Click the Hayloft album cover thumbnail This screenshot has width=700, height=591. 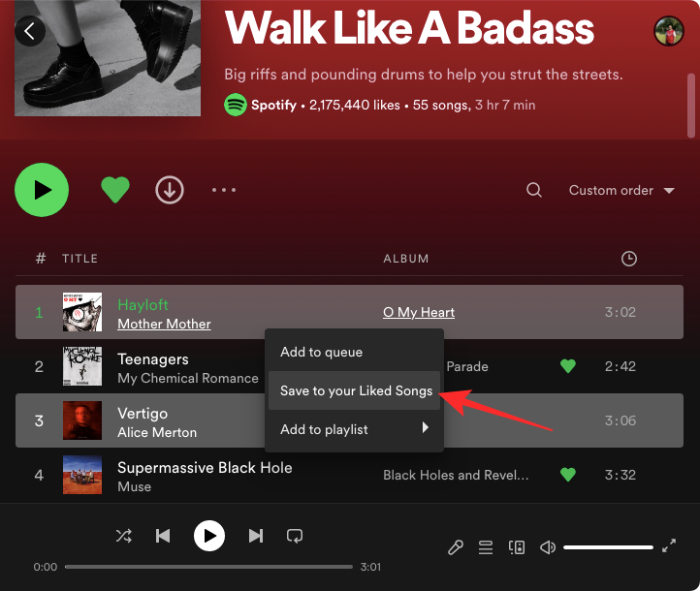point(82,312)
